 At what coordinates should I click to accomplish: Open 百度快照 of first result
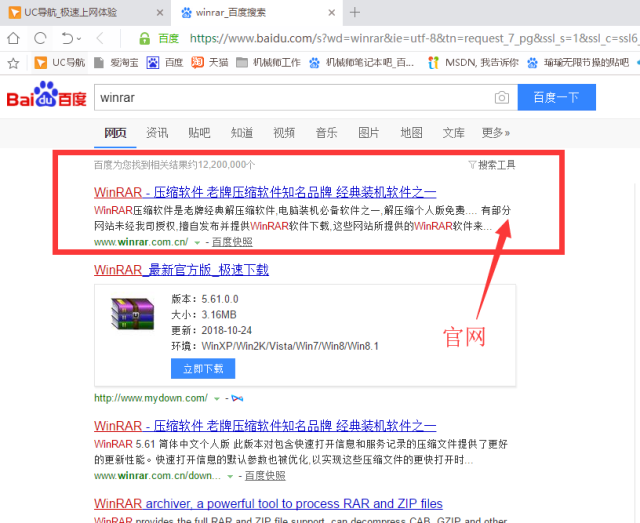(232, 242)
